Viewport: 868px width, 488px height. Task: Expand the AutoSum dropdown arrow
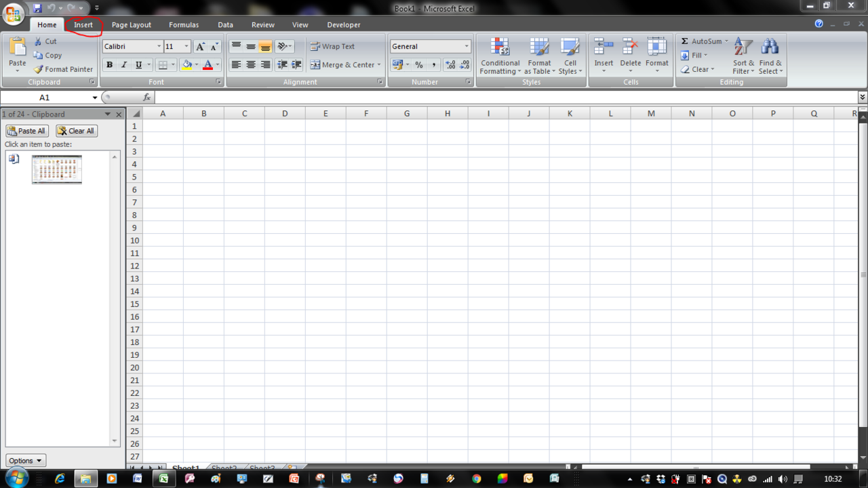[726, 41]
